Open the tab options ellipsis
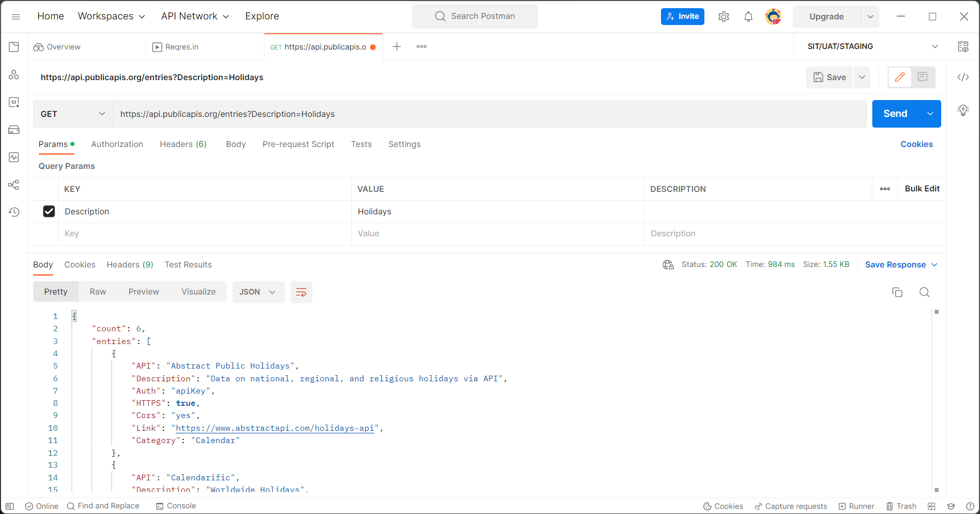This screenshot has height=514, width=980. 422,46
